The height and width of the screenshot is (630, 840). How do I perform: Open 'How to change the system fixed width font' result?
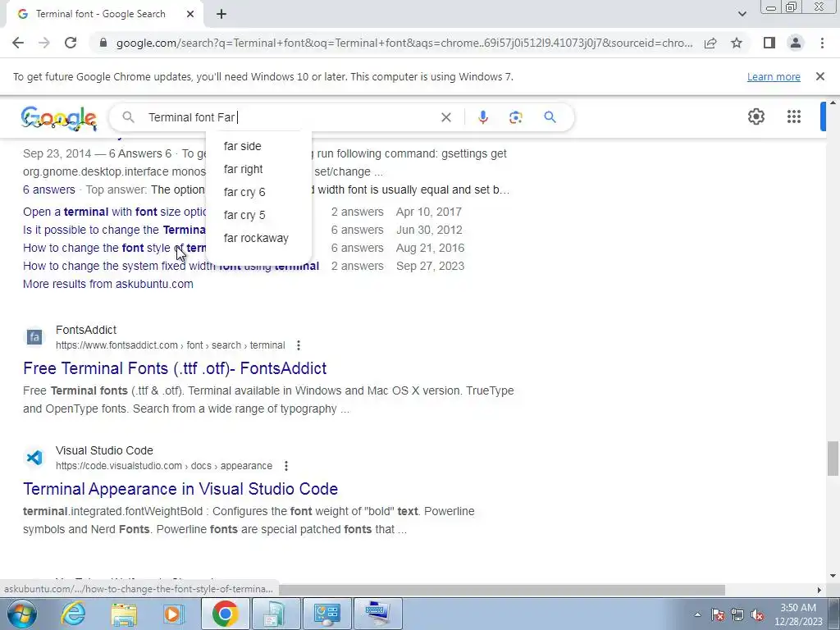point(171,267)
